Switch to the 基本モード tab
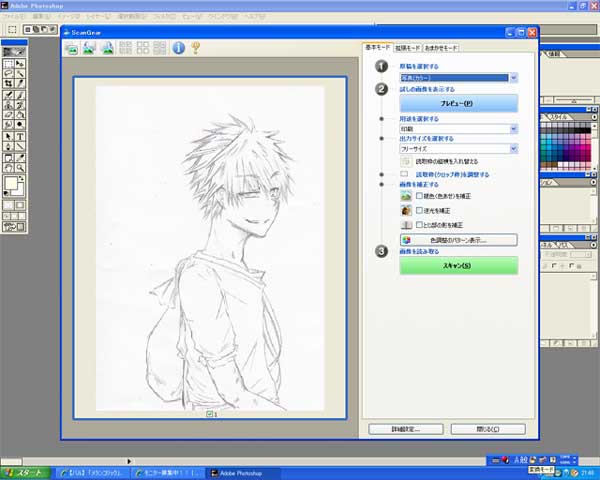The height and width of the screenshot is (480, 600). coord(377,47)
